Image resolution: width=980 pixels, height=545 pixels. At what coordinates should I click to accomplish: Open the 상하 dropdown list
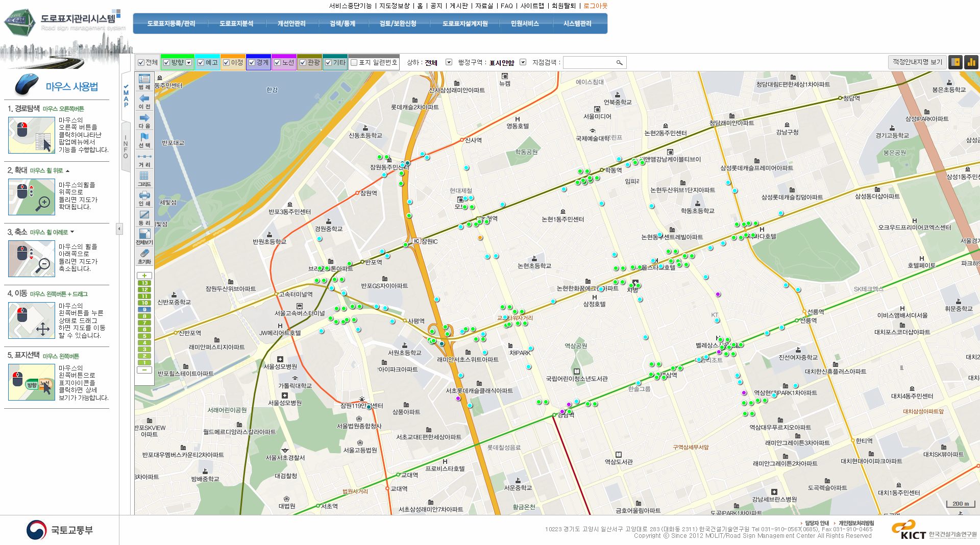click(449, 62)
